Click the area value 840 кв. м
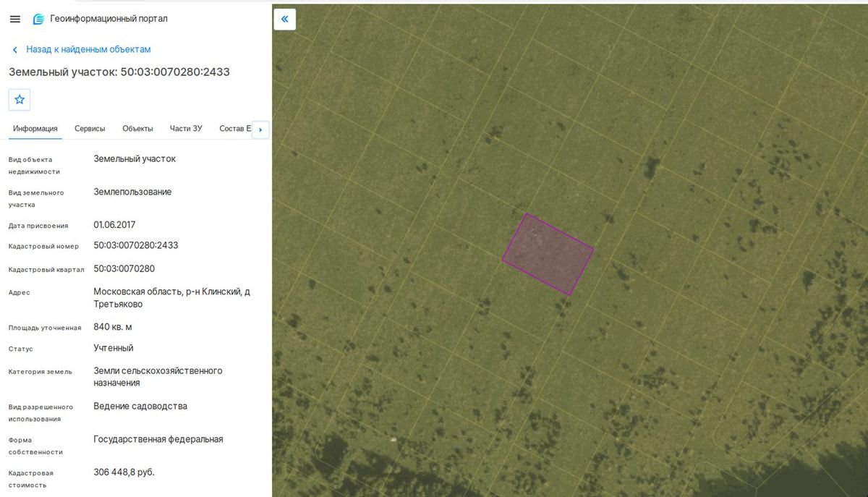Viewport: 868px width, 497px height. point(113,327)
